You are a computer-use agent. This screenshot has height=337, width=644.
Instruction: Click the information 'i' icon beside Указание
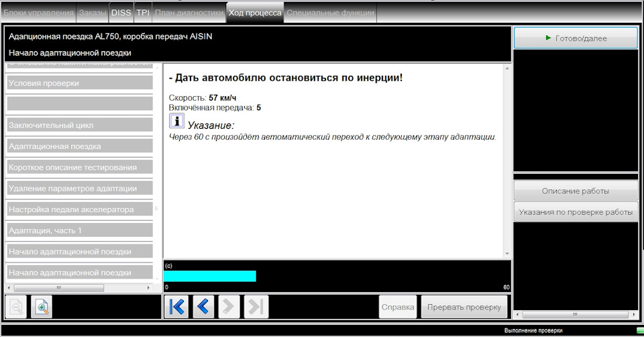[176, 122]
